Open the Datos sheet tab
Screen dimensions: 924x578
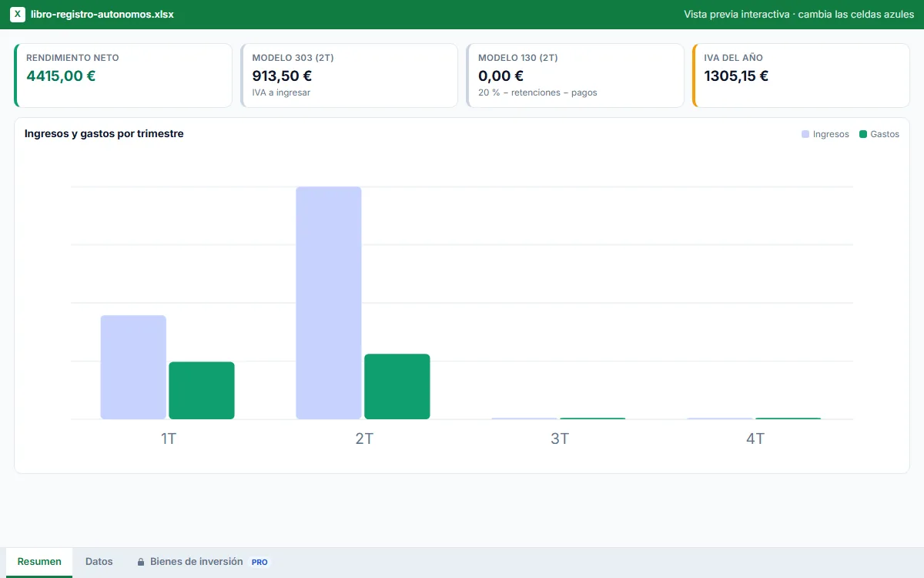tap(99, 562)
